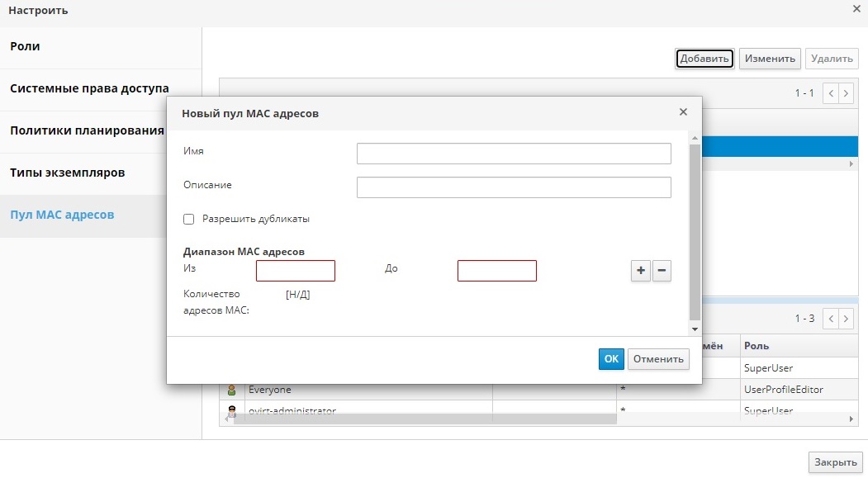Viewport: 868px width, 478px height.
Task: Go to previous page in upper pager
Action: click(830, 92)
